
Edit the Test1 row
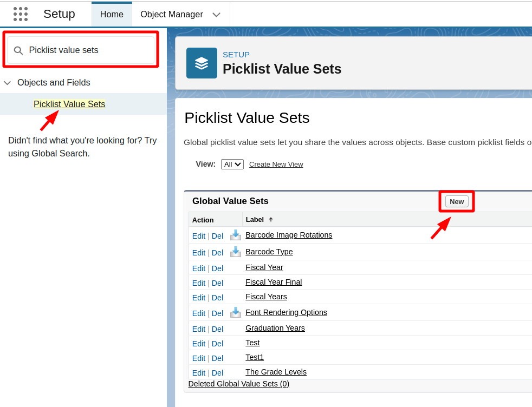coord(198,358)
